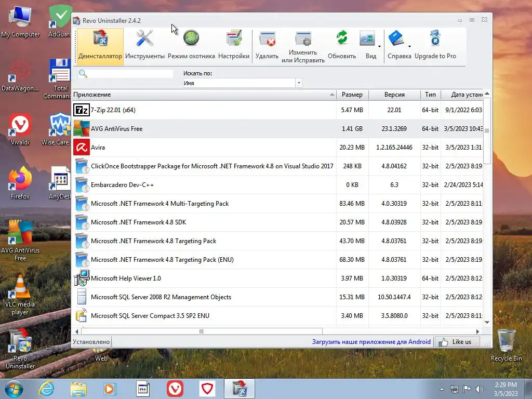Select the Avira program icon
This screenshot has width=532, height=399.
tap(82, 147)
